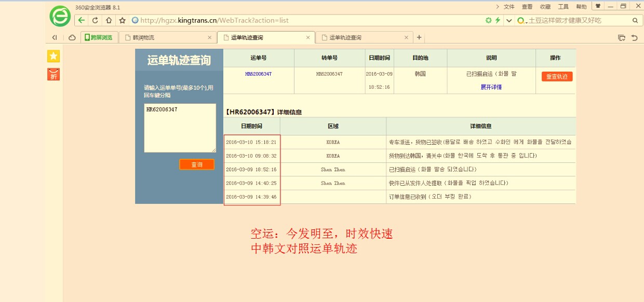Click the cloud sync icon beside the tabs
The image size is (644, 302).
click(x=72, y=37)
